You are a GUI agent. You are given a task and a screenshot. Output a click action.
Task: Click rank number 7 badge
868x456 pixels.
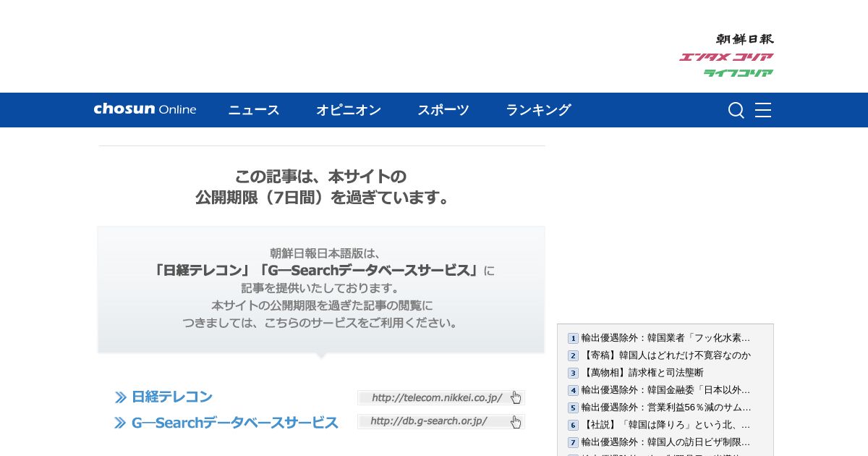click(x=573, y=442)
